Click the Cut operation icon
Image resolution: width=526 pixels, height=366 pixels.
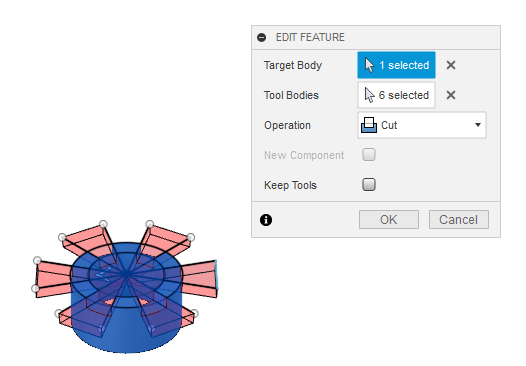point(369,125)
